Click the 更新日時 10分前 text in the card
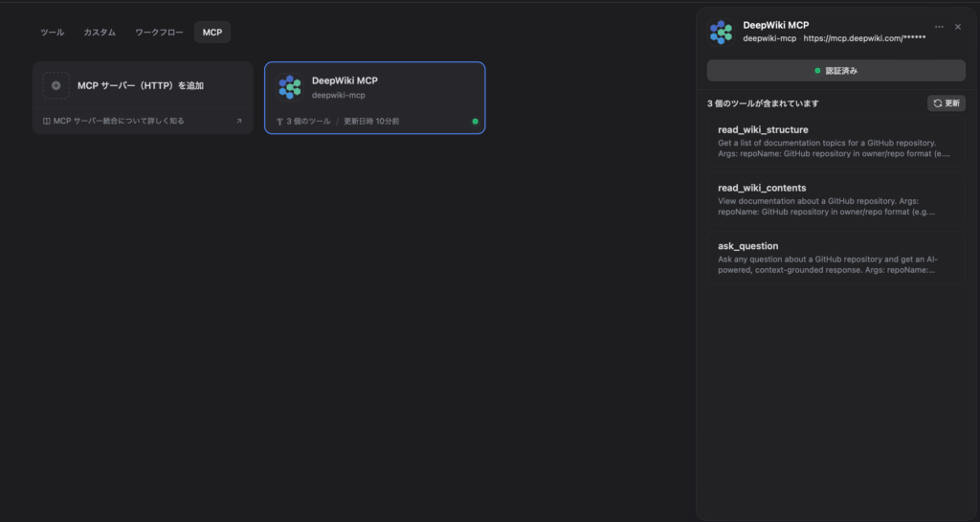Image resolution: width=980 pixels, height=522 pixels. point(371,122)
